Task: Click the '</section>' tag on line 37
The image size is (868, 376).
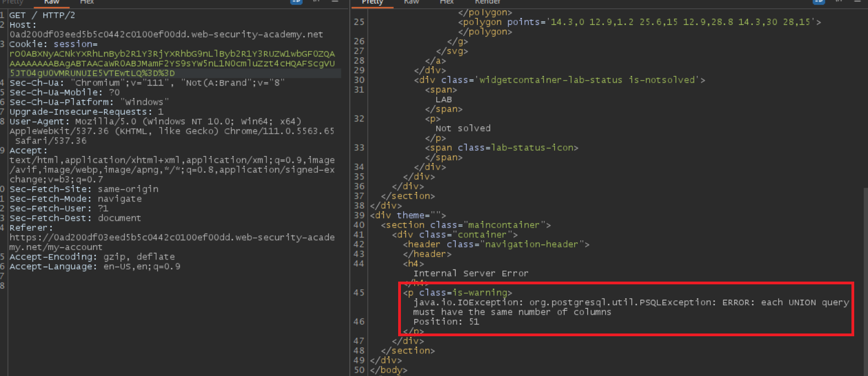Action: pyautogui.click(x=408, y=196)
